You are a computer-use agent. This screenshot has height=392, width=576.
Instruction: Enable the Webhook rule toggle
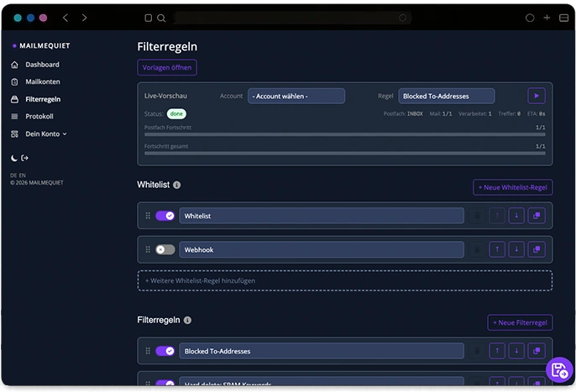(x=165, y=249)
